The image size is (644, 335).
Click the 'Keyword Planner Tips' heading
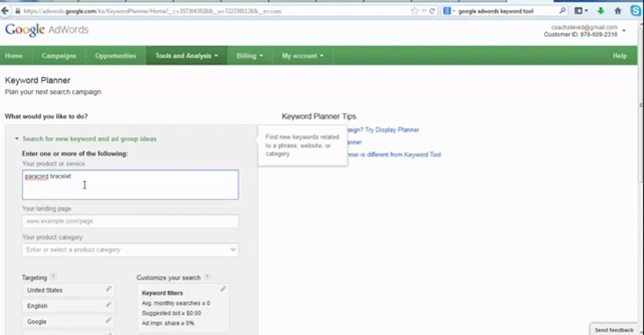pyautogui.click(x=319, y=116)
